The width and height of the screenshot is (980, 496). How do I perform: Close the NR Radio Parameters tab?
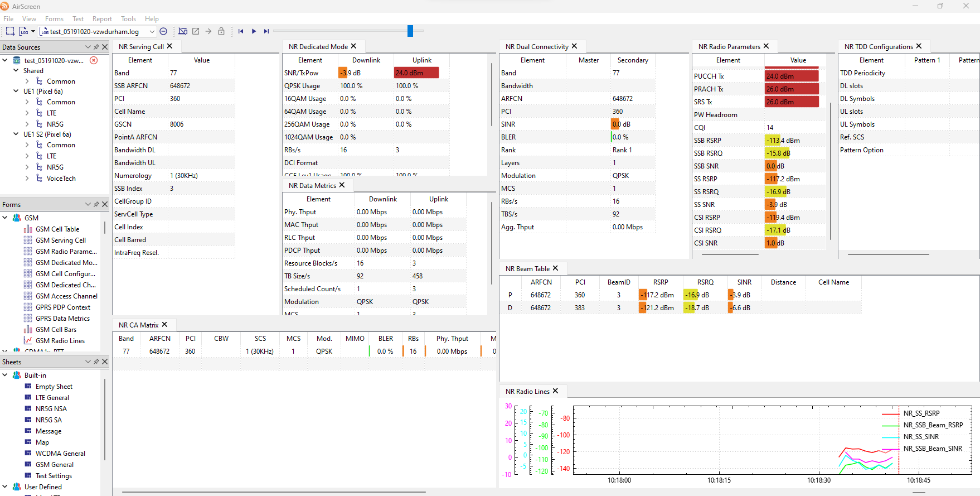(766, 46)
